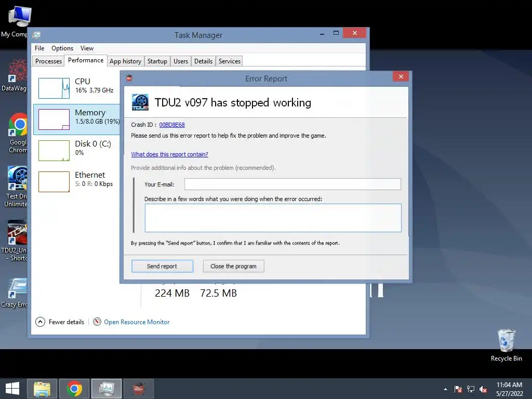This screenshot has width=532, height=399.
Task: Open the Options menu in Task Manager
Action: pyautogui.click(x=62, y=48)
